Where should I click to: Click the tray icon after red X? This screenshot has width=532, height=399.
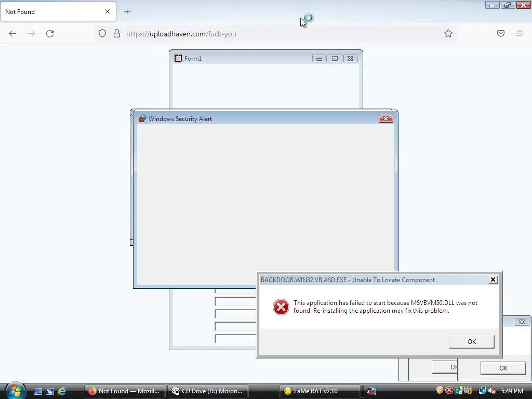tap(459, 391)
